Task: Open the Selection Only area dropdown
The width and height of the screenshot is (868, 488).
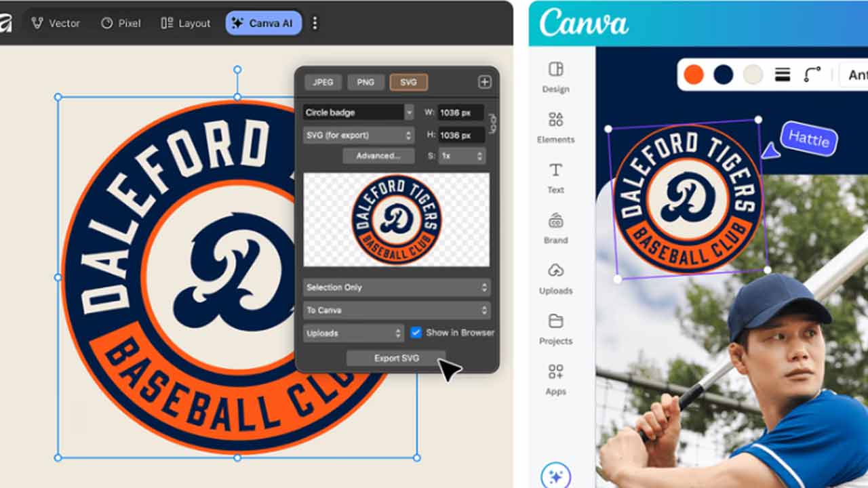Action: (x=396, y=287)
